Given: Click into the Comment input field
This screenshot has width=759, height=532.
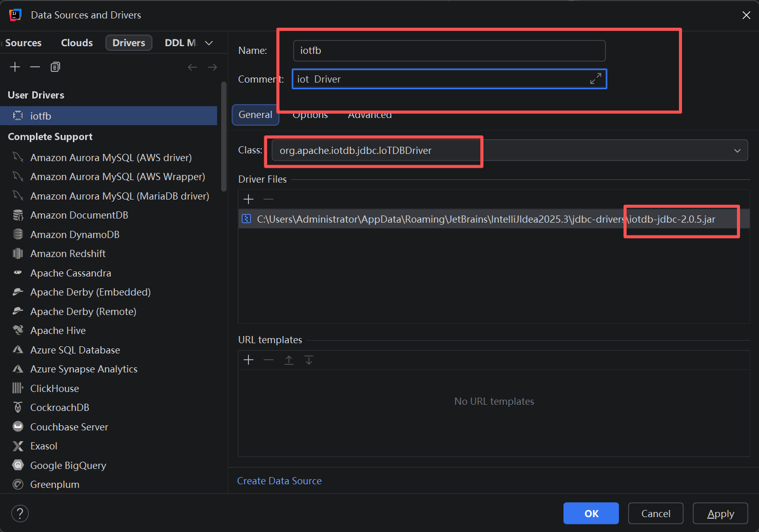Looking at the screenshot, I should [450, 79].
